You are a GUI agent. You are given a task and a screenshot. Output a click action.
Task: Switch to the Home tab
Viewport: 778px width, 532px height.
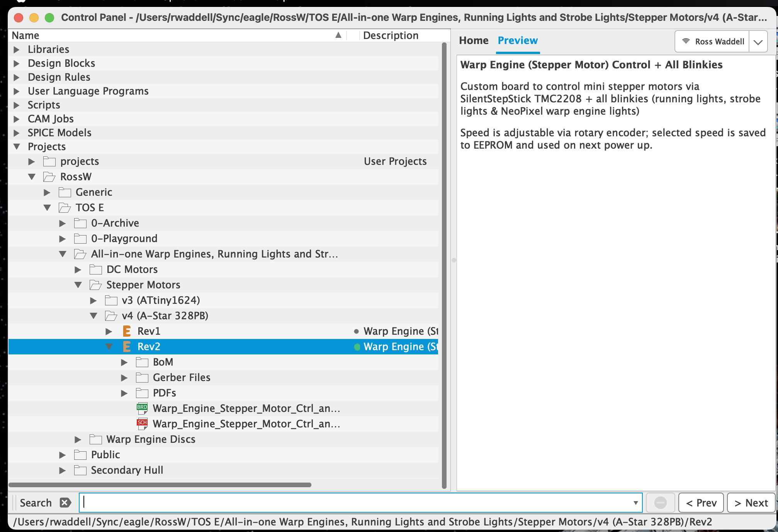473,41
